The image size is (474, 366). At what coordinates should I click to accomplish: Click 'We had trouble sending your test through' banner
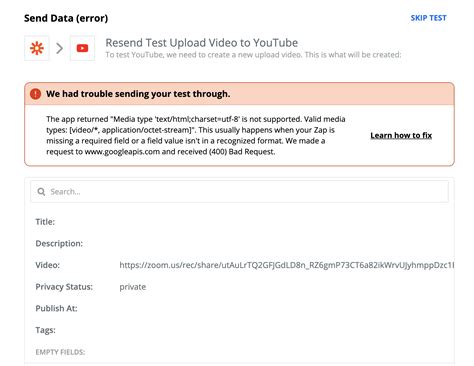pos(239,94)
